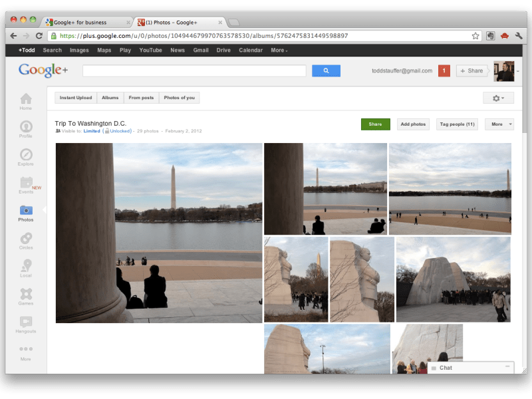Go to Profile in the sidebar
Viewport: 532px width, 399px height.
pyautogui.click(x=26, y=128)
